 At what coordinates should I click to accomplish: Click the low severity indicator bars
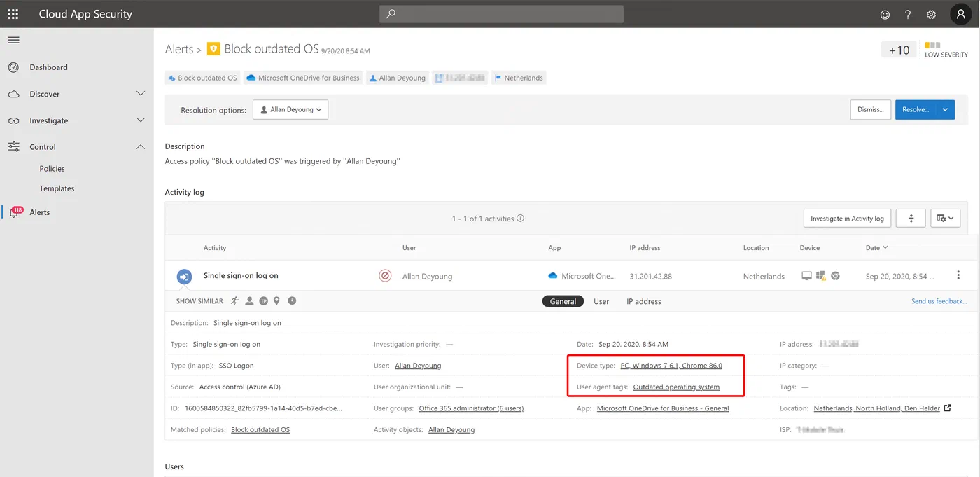[x=932, y=45]
